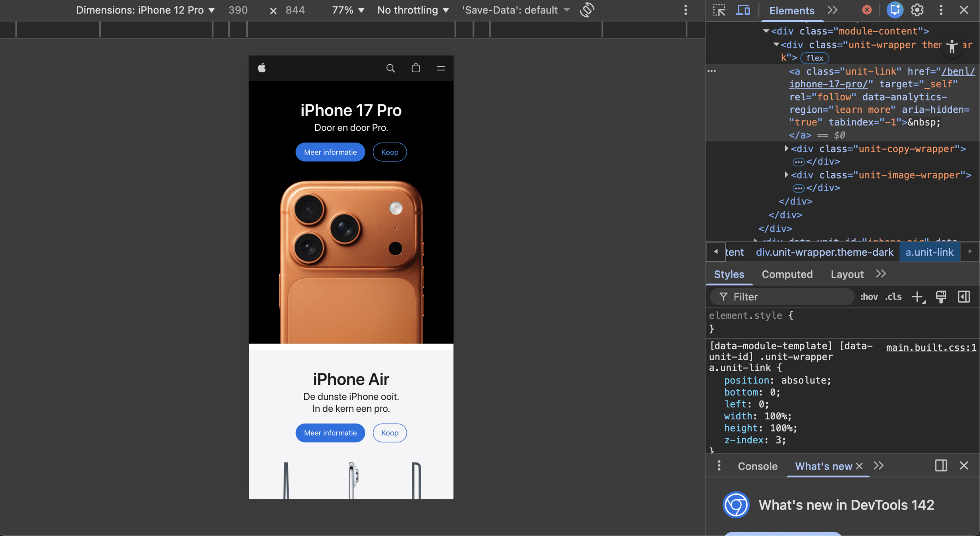Switch to the Console drawer tab
Viewport: 980px width, 536px height.
[x=757, y=466]
